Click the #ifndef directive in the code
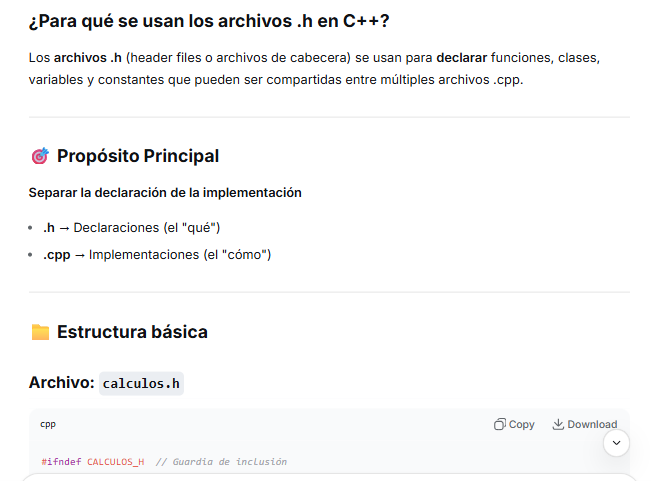This screenshot has height=481, width=651. 61,462
